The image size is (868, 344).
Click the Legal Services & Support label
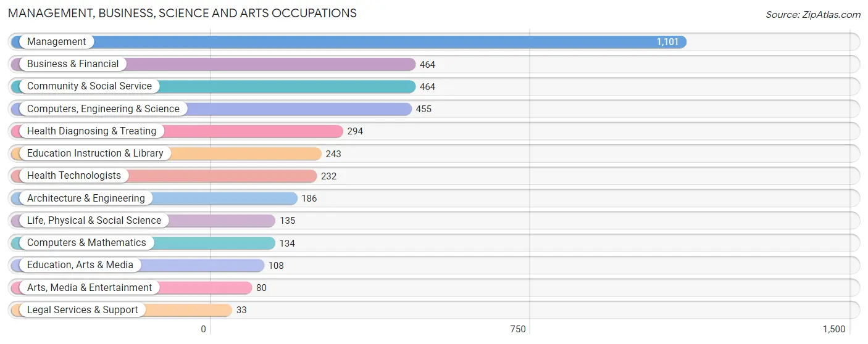click(x=83, y=310)
